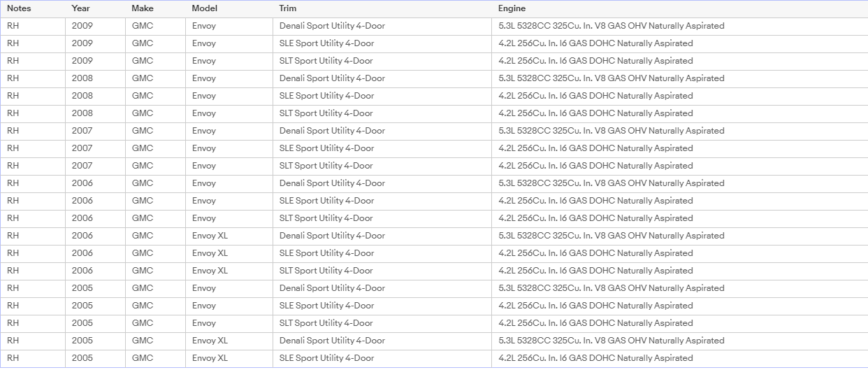Click the Model column header
This screenshot has height=370, width=868.
(x=229, y=8)
